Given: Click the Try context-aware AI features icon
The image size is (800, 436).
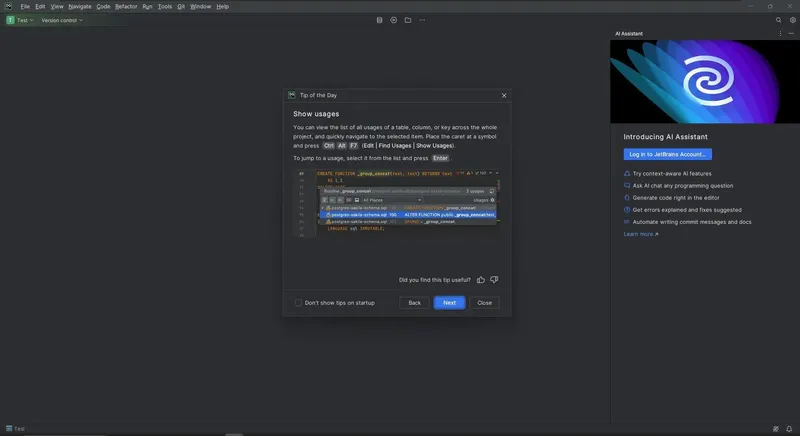Looking at the screenshot, I should tap(627, 174).
